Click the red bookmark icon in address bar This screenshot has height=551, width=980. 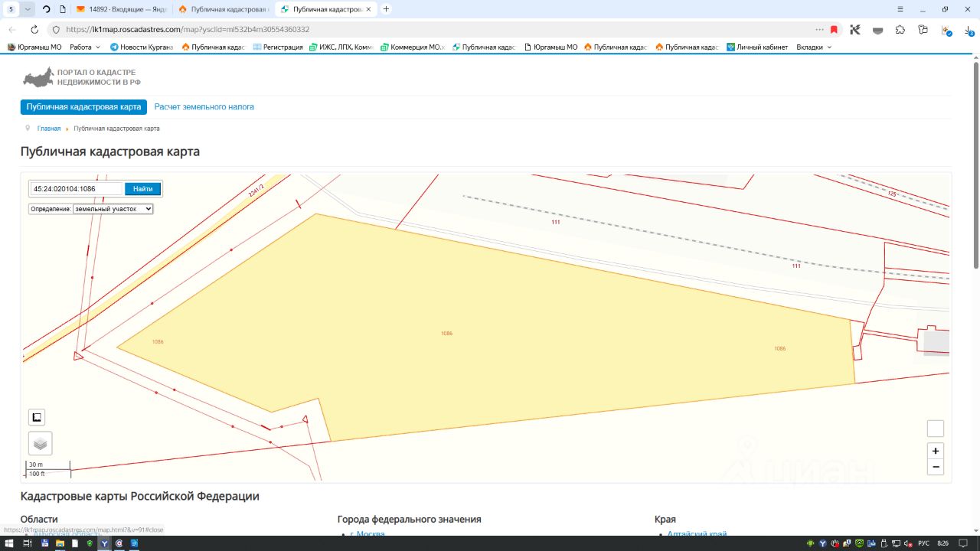[834, 29]
